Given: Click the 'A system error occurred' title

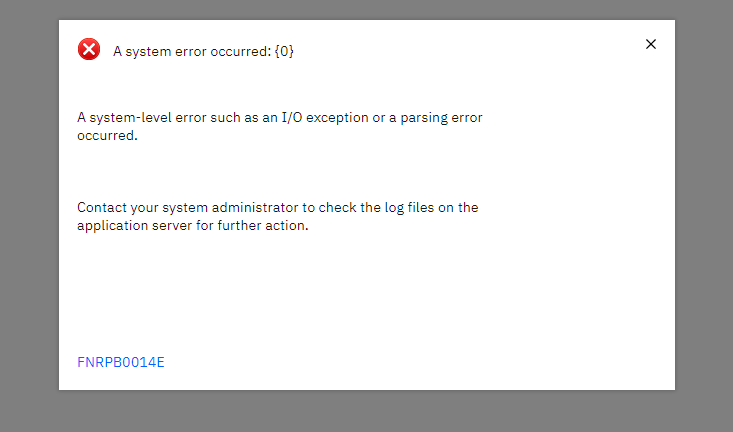Looking at the screenshot, I should click(203, 51).
